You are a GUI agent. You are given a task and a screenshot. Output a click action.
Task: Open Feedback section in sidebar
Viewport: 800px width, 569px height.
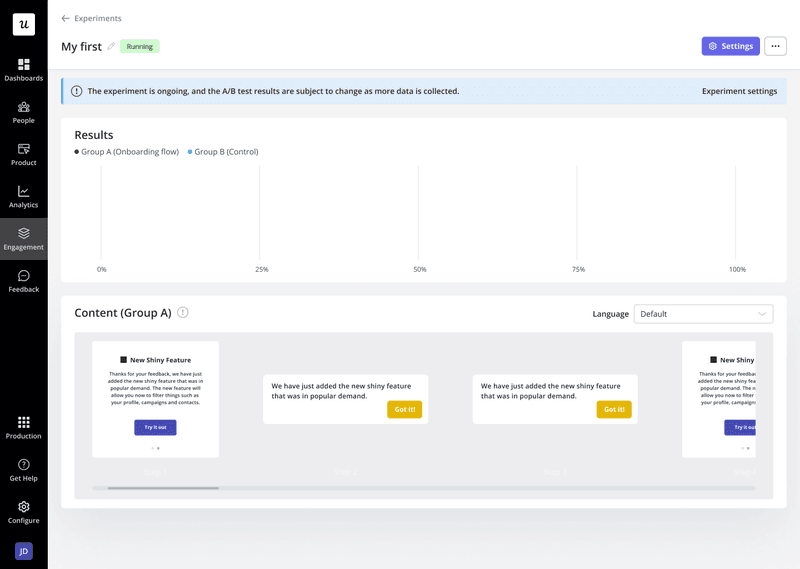point(23,281)
